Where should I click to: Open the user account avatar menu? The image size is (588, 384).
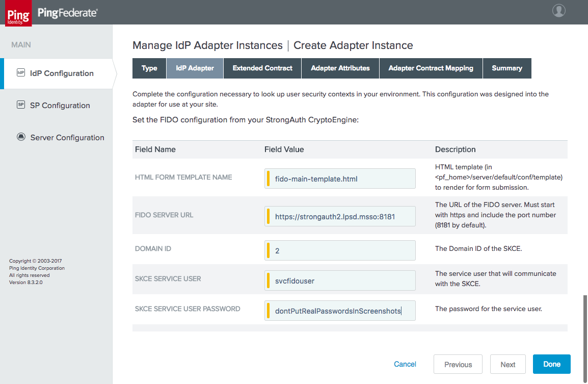(559, 11)
